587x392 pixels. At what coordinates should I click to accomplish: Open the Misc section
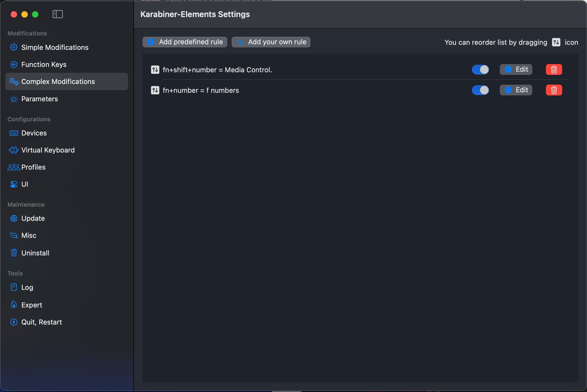point(67,235)
